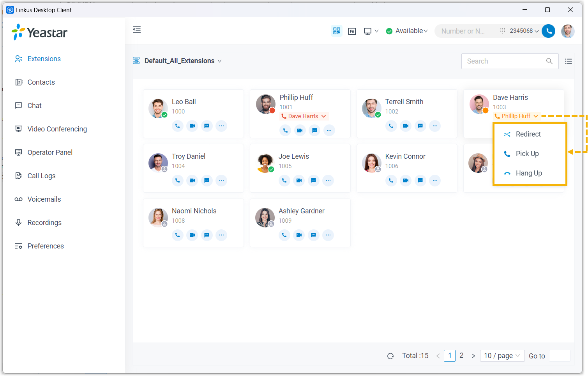Open more options for Kevin Connor
Screen dimensions: 588x376
435,181
